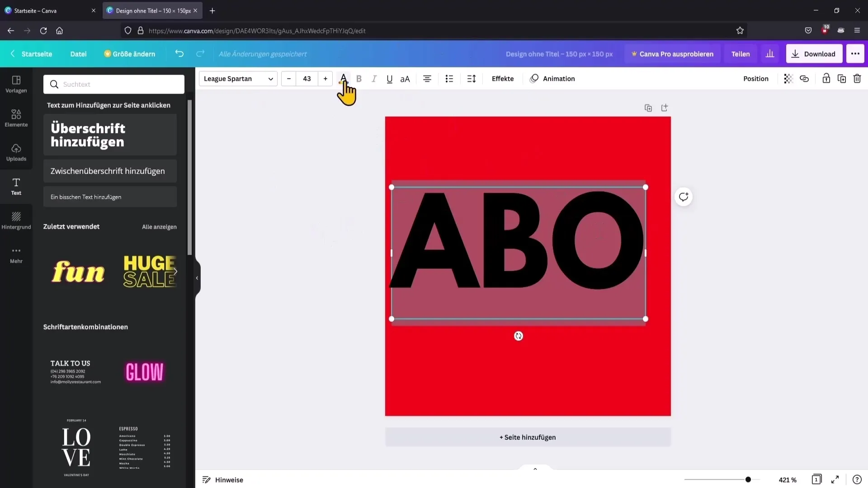The height and width of the screenshot is (488, 868).
Task: Toggle bold formatting
Action: [x=359, y=79]
